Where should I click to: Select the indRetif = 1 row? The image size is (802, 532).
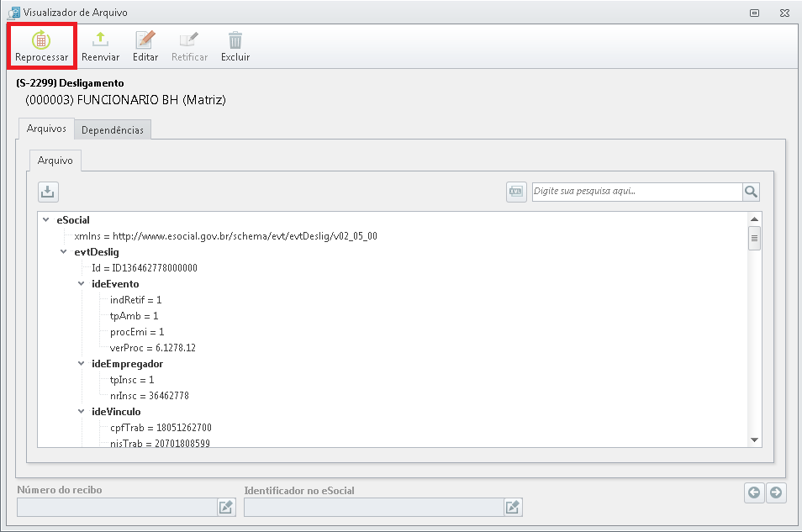pos(135,300)
